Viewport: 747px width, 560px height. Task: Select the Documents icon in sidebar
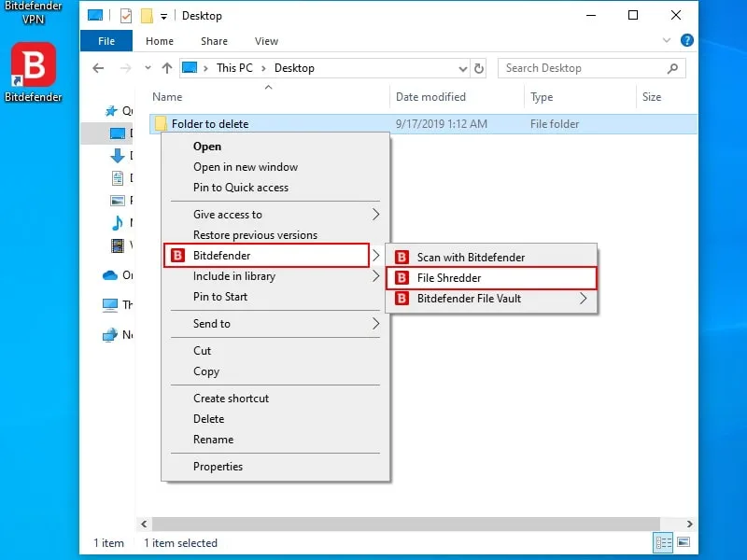(x=118, y=178)
